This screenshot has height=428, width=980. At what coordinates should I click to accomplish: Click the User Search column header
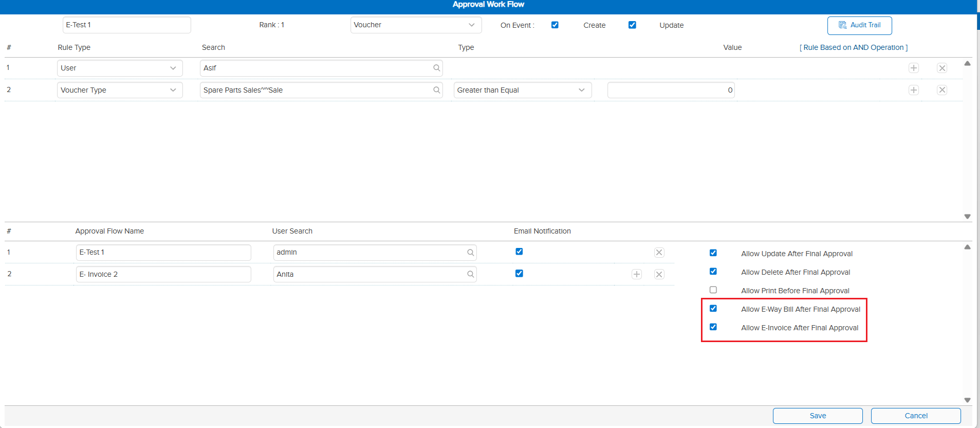click(292, 231)
